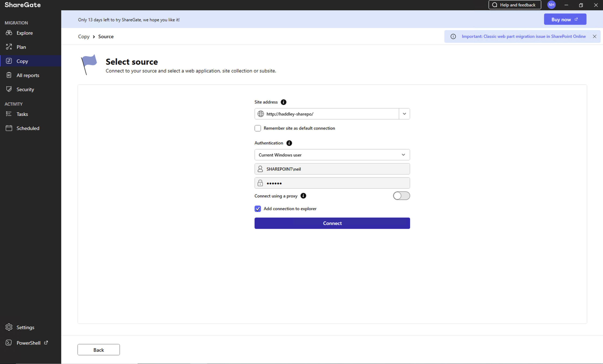
Task: Click the lock icon in password field
Action: 260,183
